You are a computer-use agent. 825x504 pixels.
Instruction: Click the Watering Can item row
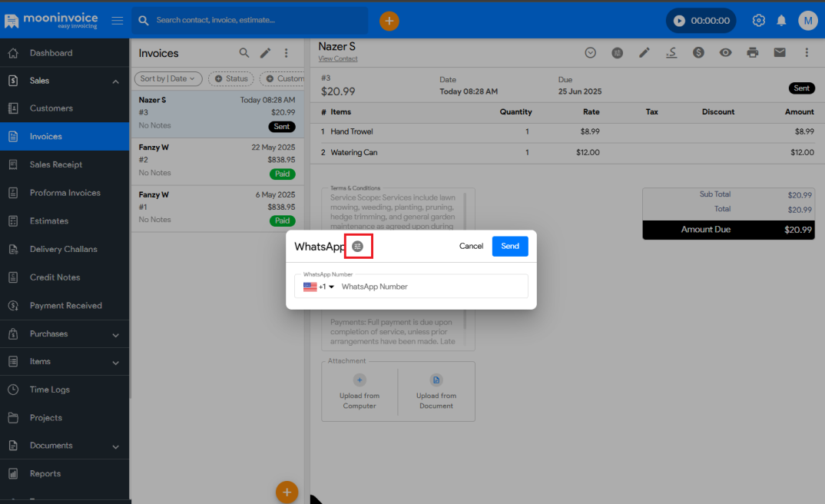567,153
